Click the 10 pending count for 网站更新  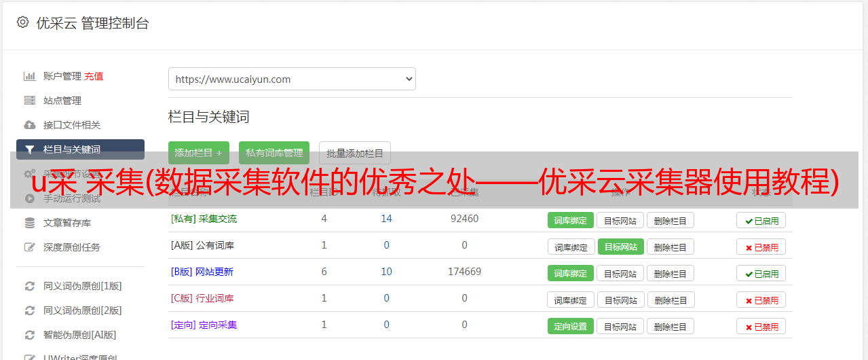coord(386,272)
